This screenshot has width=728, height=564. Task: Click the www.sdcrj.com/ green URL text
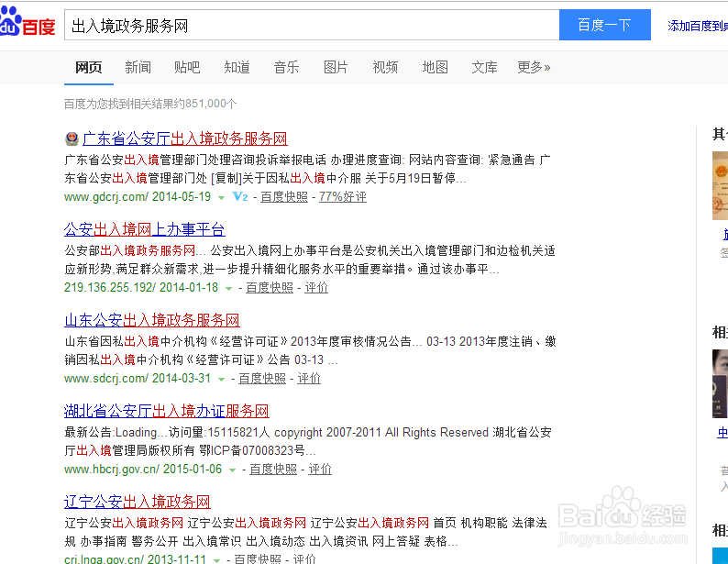click(106, 379)
